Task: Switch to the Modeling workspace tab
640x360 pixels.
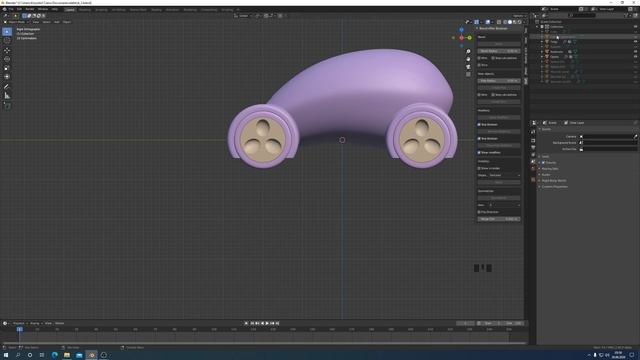Action: tap(85, 9)
